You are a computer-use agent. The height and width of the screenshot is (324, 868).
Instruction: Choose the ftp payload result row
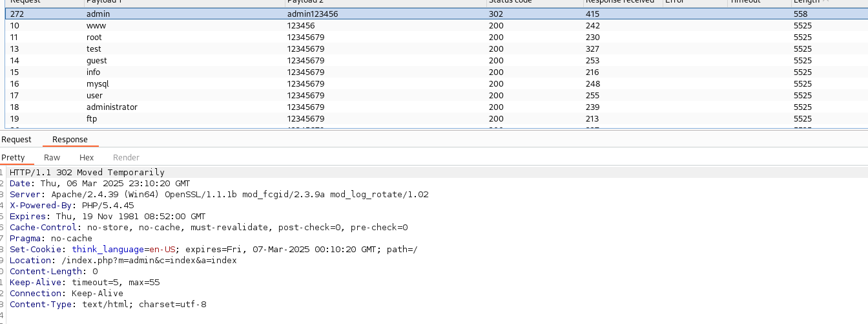click(91, 119)
